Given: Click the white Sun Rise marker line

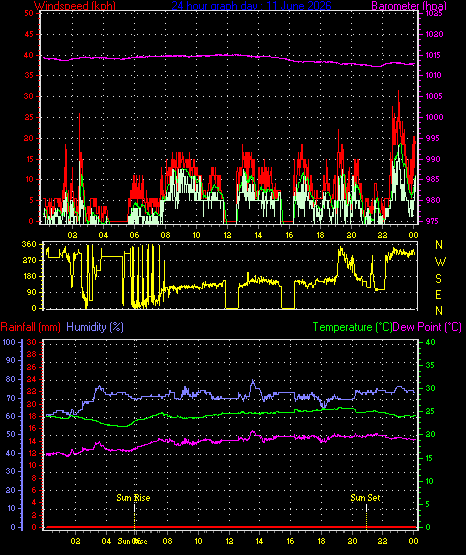Looking at the screenshot, I should (x=134, y=509).
